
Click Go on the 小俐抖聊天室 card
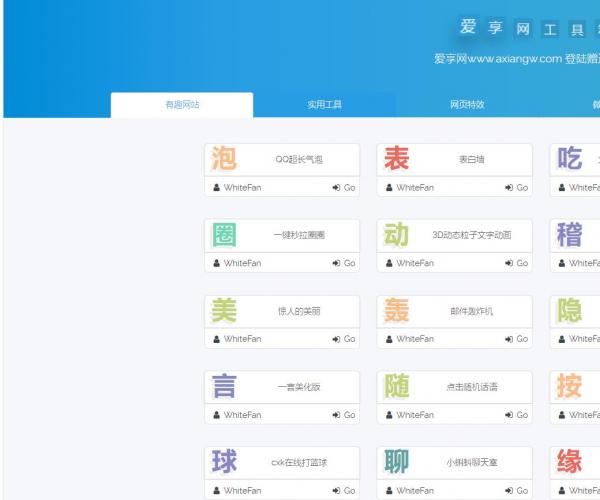517,490
